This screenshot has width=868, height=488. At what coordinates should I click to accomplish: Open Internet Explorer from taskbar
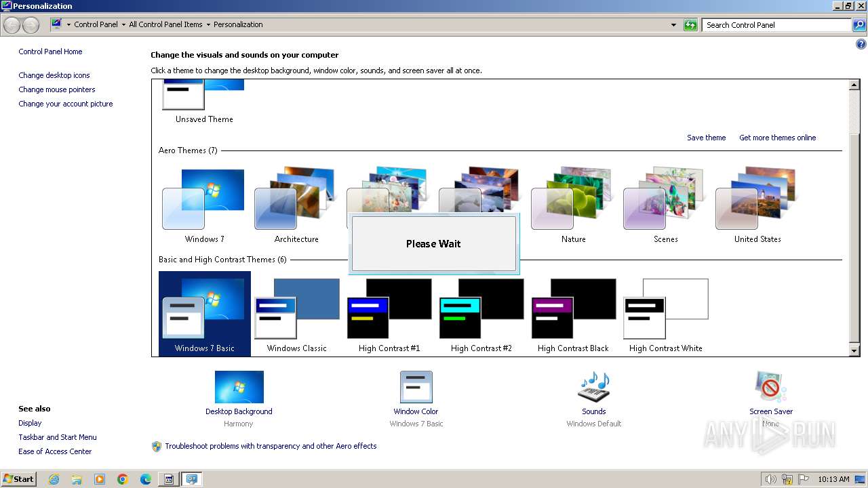coord(54,479)
